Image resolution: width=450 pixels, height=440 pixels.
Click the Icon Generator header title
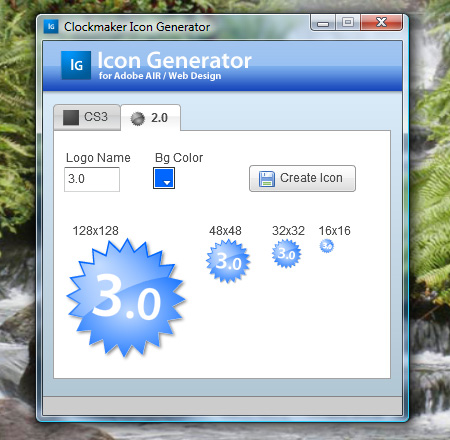174,61
